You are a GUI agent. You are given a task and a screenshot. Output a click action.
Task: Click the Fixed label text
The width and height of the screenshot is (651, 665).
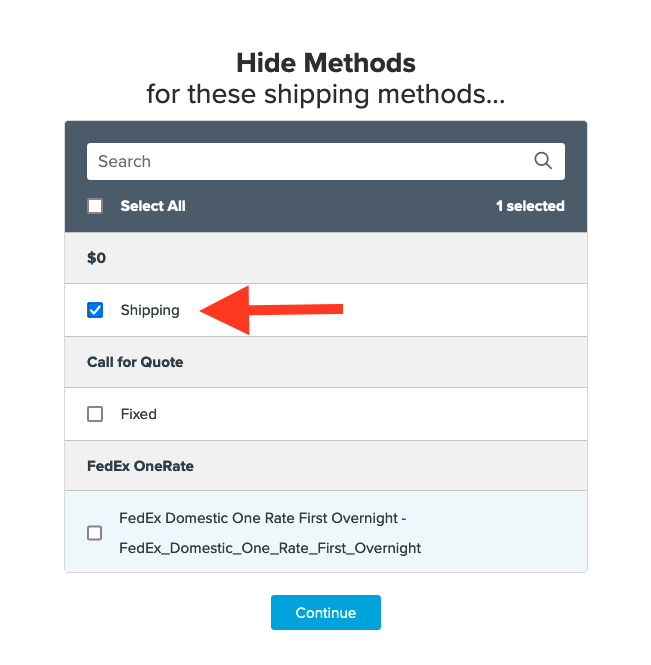tap(139, 414)
